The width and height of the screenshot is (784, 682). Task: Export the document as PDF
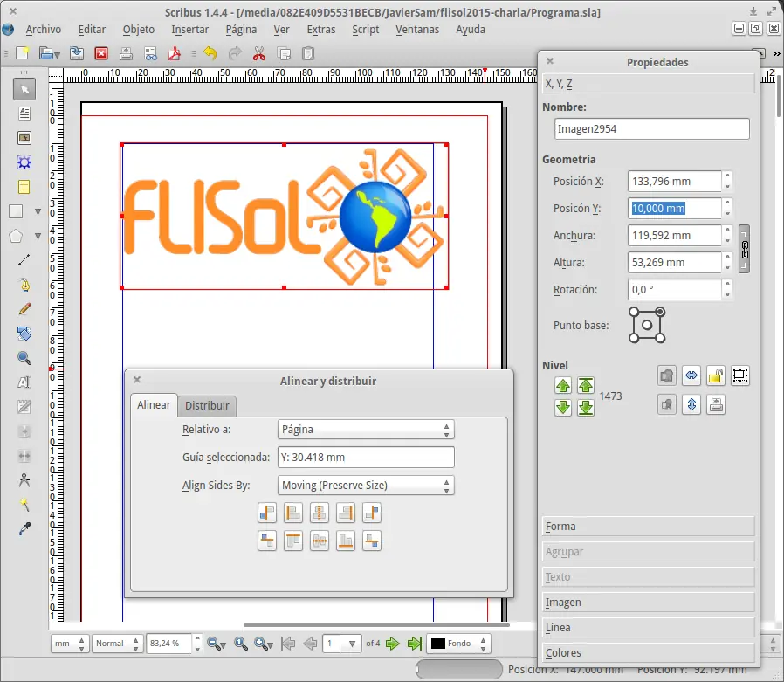[x=175, y=53]
